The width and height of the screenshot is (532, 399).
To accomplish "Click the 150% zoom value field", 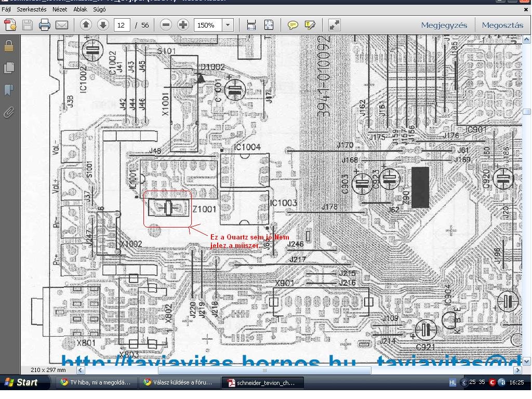I will click(x=208, y=25).
